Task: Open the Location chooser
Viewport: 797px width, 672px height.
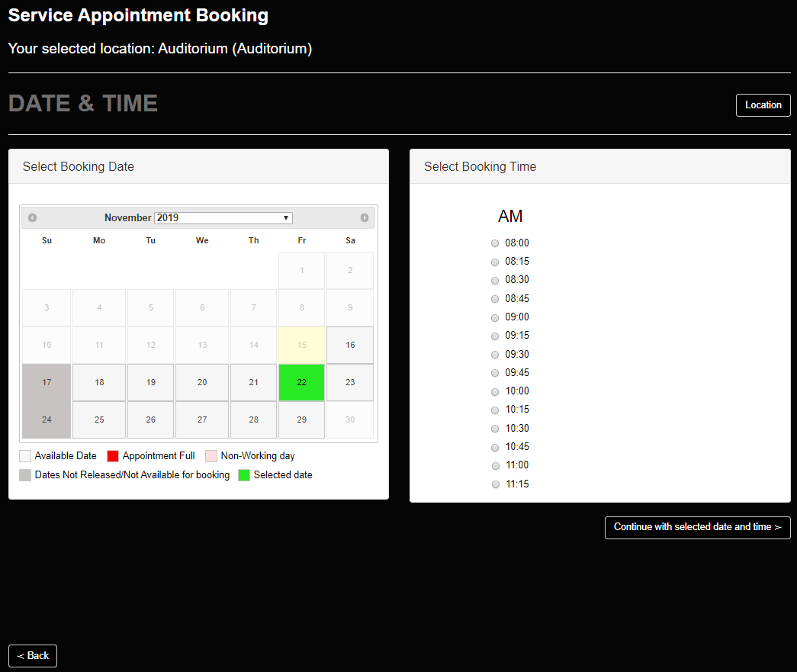Action: (x=763, y=104)
